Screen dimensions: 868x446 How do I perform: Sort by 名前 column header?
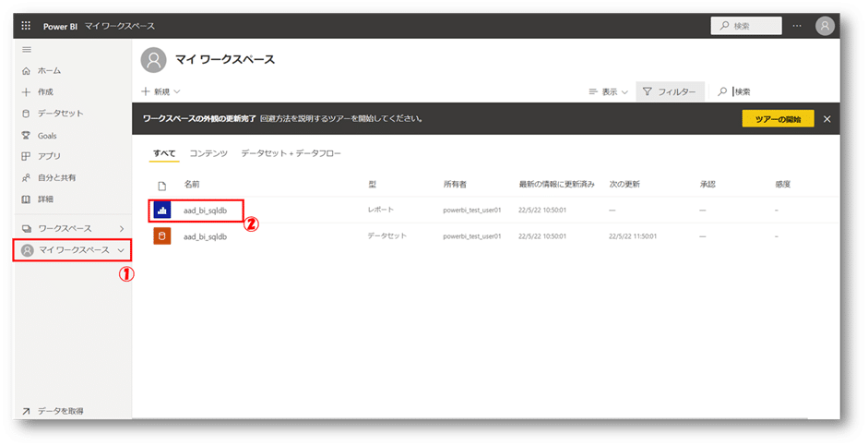(192, 184)
